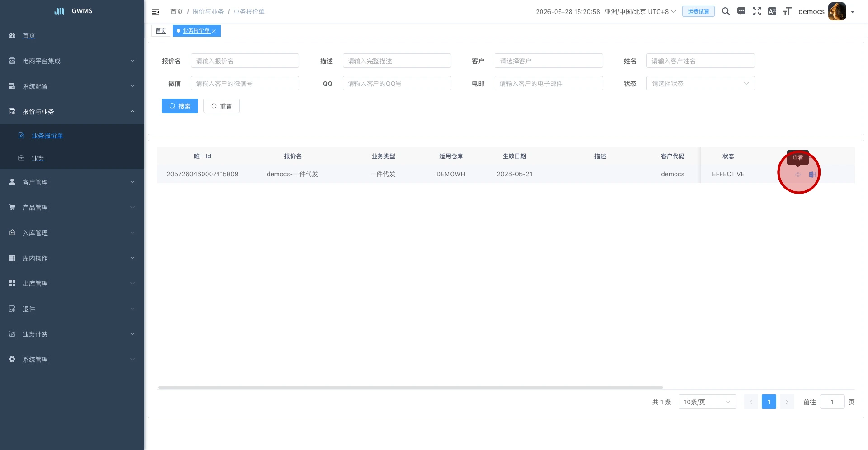Click the 报价名 cell democs-一件代发

292,174
